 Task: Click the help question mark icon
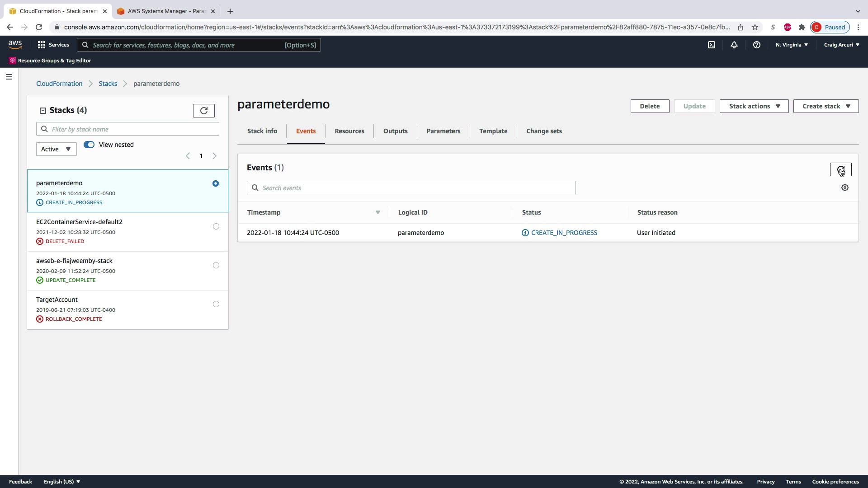click(x=757, y=45)
